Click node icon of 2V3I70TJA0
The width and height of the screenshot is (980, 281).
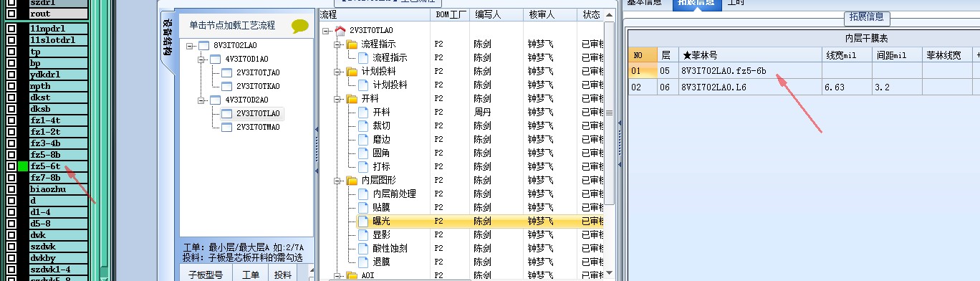tap(226, 72)
